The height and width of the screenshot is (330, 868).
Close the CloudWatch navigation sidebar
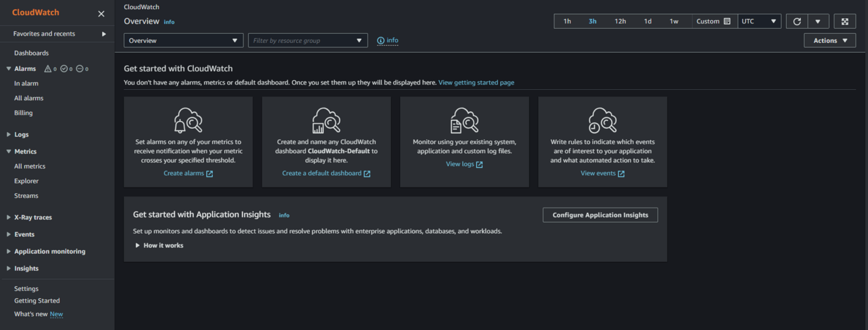coord(101,14)
